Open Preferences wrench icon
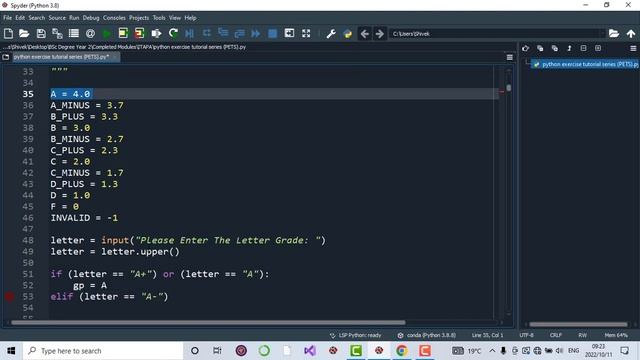Image resolution: width=640 pixels, height=360 pixels. (x=331, y=33)
